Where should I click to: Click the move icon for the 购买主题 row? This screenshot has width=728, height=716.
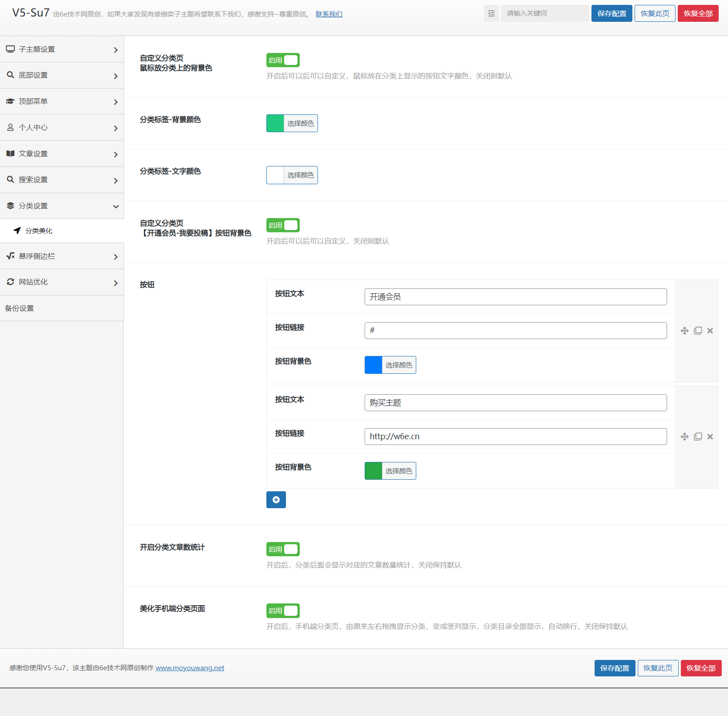pos(684,437)
